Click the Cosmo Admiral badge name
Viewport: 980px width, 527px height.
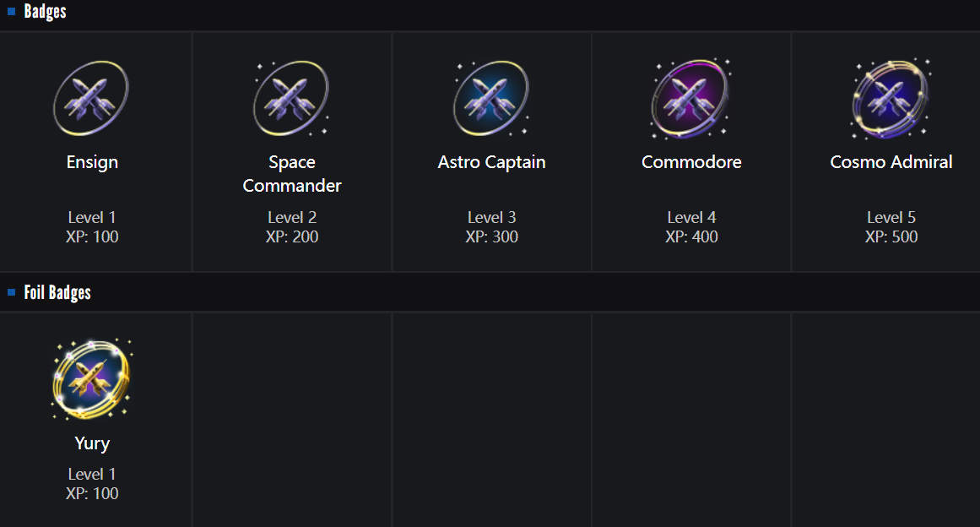pyautogui.click(x=891, y=162)
